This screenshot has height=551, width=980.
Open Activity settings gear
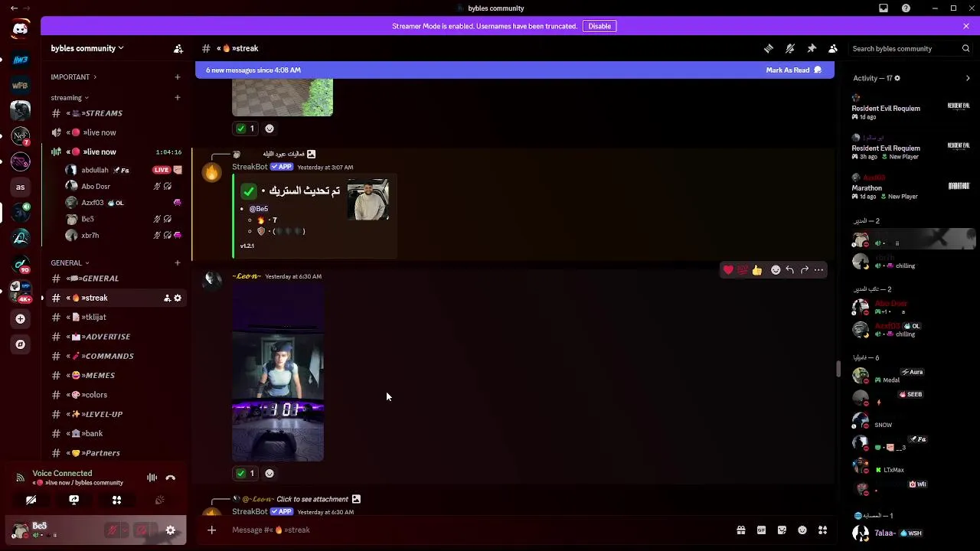click(897, 78)
